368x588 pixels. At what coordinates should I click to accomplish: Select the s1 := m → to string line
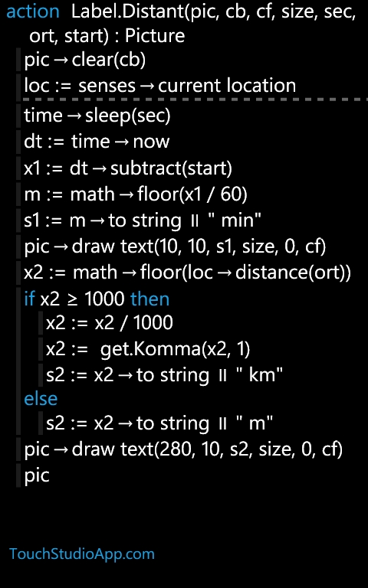coord(143,220)
